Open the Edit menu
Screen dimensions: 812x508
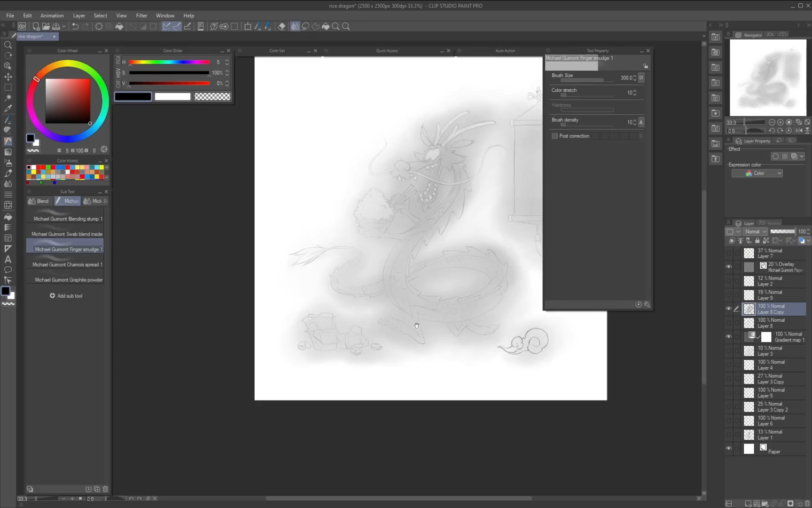tap(27, 16)
